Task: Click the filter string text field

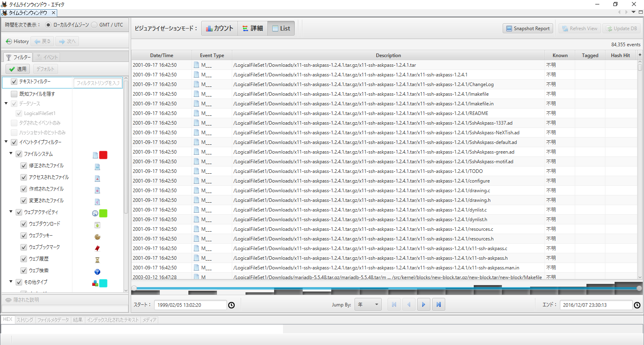Action: pyautogui.click(x=98, y=83)
